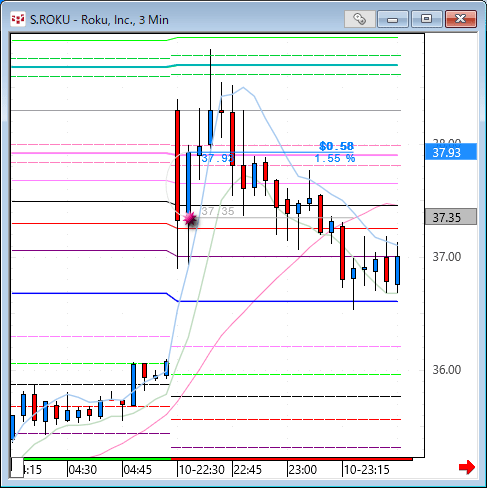The image size is (487, 488).
Task: Select the 37.35 gray price label
Action: click(x=451, y=217)
